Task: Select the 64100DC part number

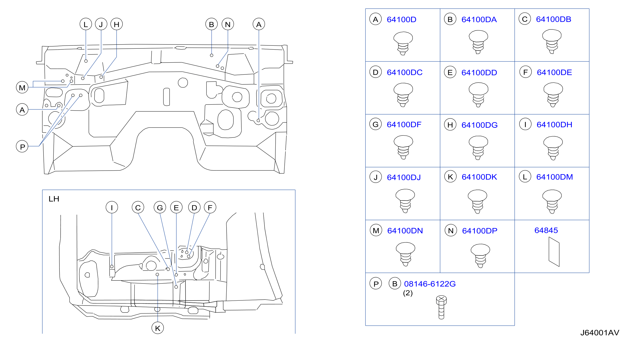Action: [x=404, y=72]
